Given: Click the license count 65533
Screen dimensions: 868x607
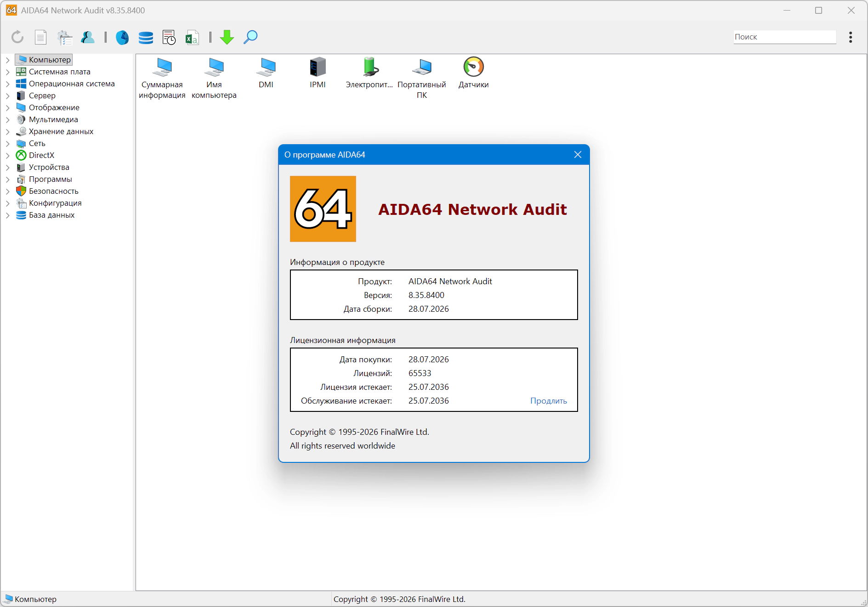Looking at the screenshot, I should 420,373.
